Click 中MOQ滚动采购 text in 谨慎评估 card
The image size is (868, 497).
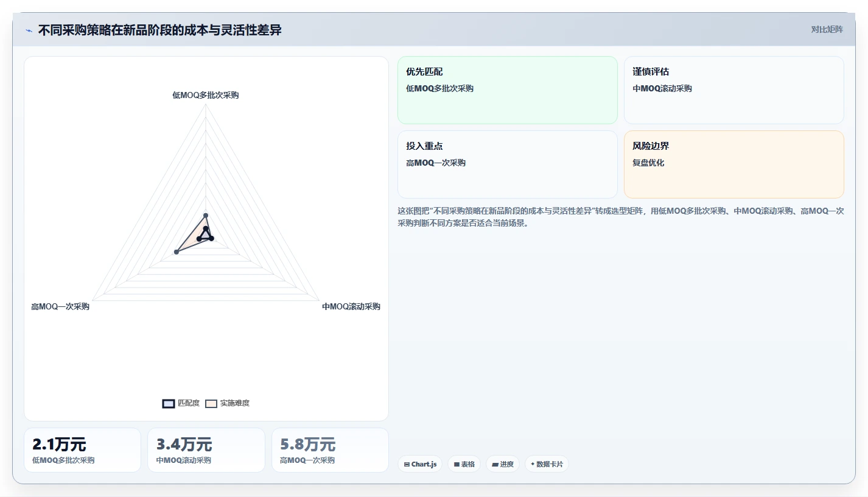coord(662,88)
